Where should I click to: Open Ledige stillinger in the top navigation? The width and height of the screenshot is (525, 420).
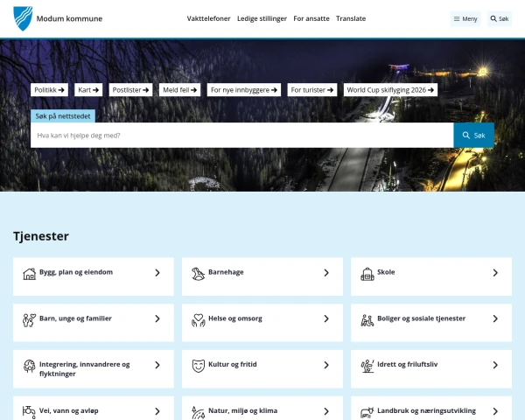click(x=262, y=18)
